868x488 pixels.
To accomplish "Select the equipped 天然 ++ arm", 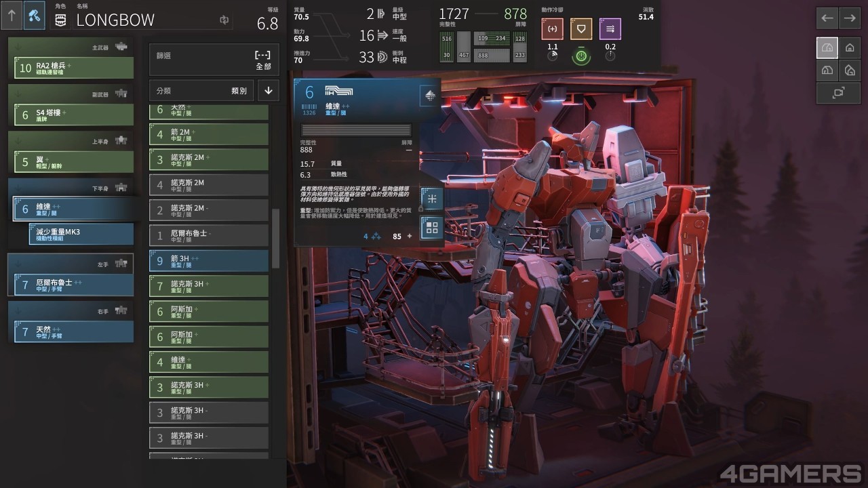I will coord(74,331).
